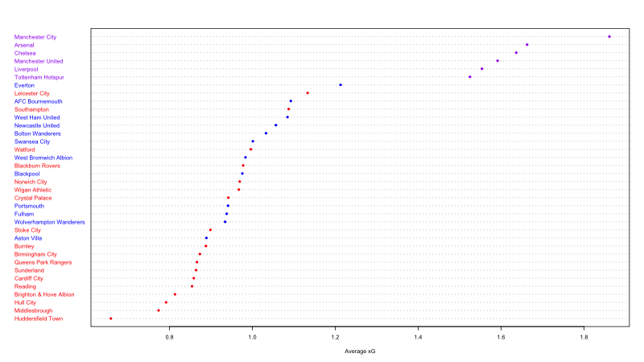Click the Cardiff City label
The height and width of the screenshot is (362, 644).
(29, 278)
